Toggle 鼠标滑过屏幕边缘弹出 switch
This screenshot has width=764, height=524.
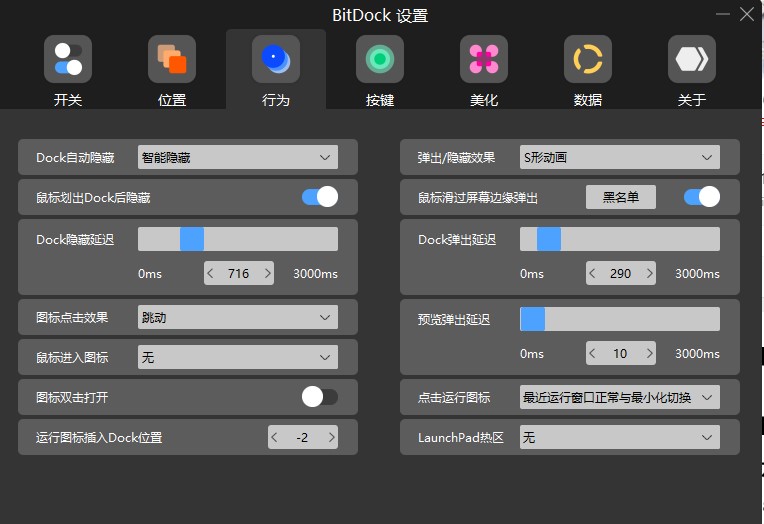pyautogui.click(x=702, y=197)
